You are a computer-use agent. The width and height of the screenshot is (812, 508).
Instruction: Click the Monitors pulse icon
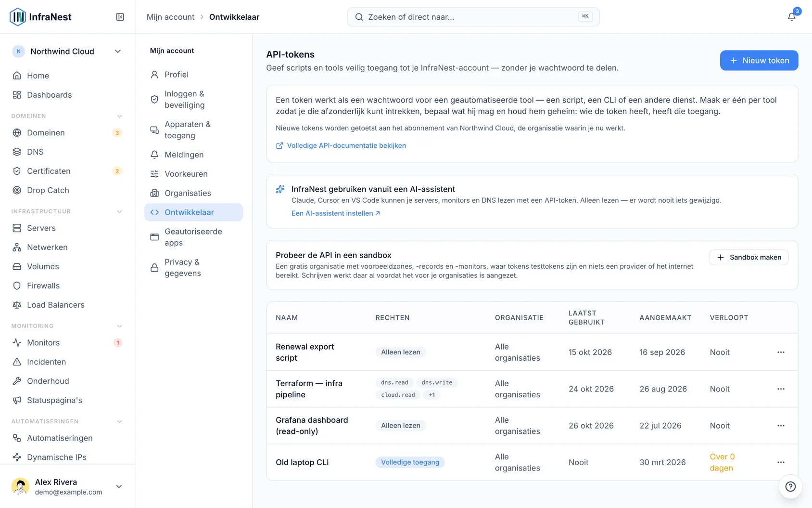click(x=17, y=343)
